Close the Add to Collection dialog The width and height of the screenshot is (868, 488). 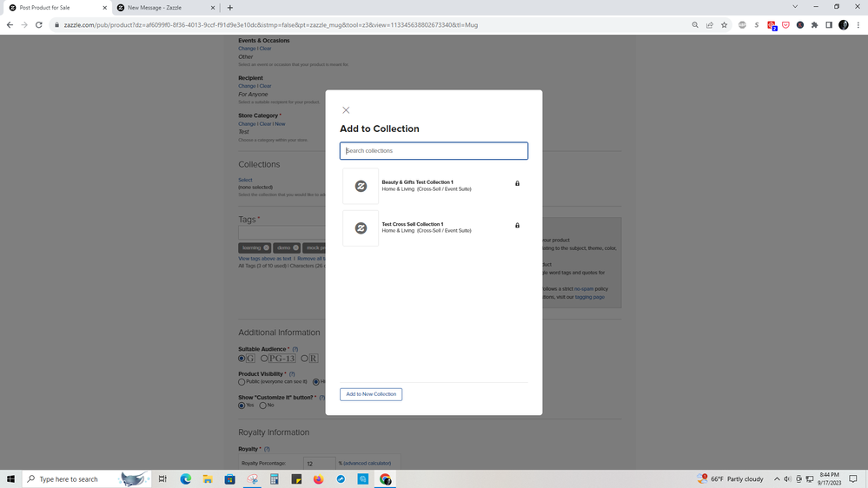pyautogui.click(x=346, y=110)
